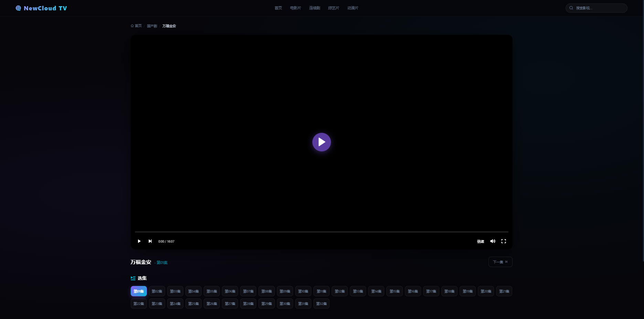The height and width of the screenshot is (319, 644).
Task: Navigate to 动漫片 in top menu
Action: pyautogui.click(x=353, y=8)
